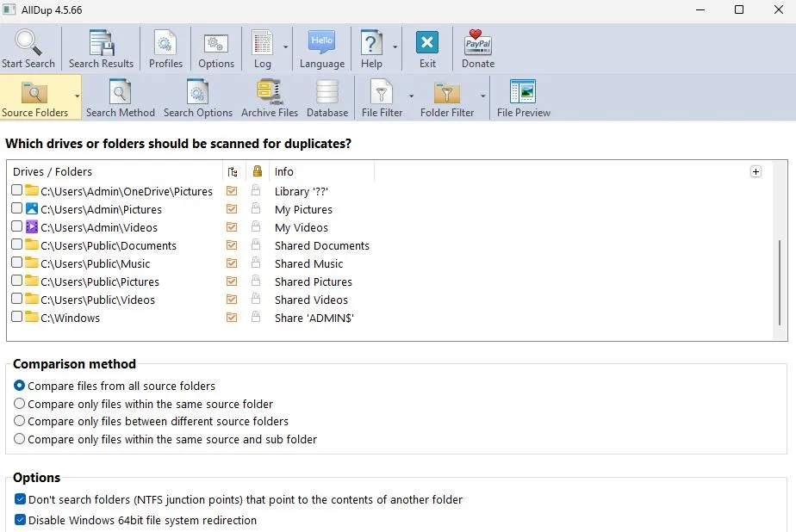Select Compare only files within same source folder
The height and width of the screenshot is (532, 796).
19,404
